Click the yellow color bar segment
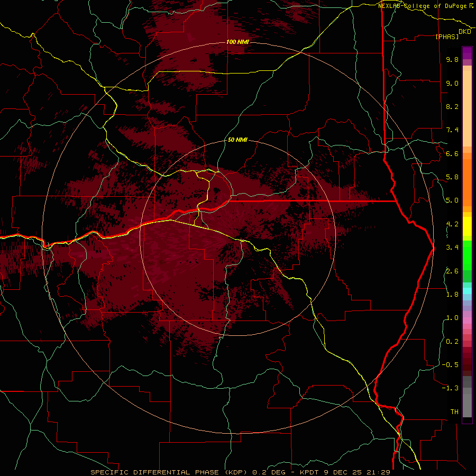Viewport: 476px width, 476px height. tap(467, 226)
